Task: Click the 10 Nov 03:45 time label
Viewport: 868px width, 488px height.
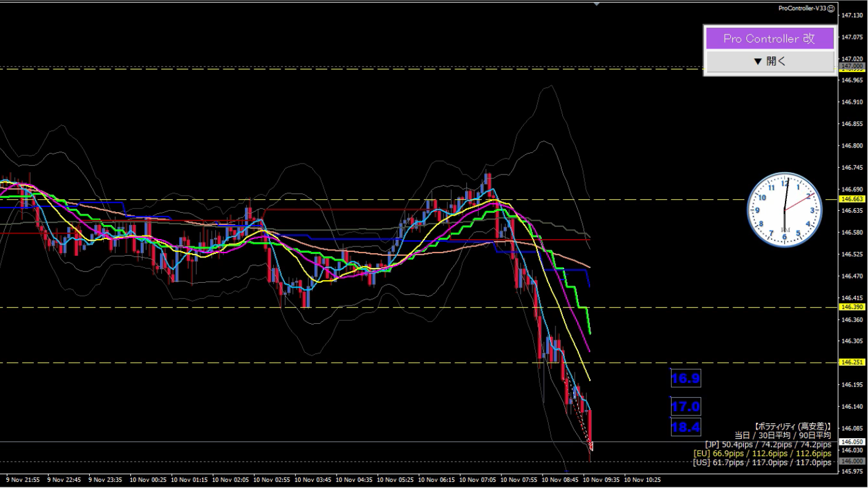Action: click(x=313, y=479)
